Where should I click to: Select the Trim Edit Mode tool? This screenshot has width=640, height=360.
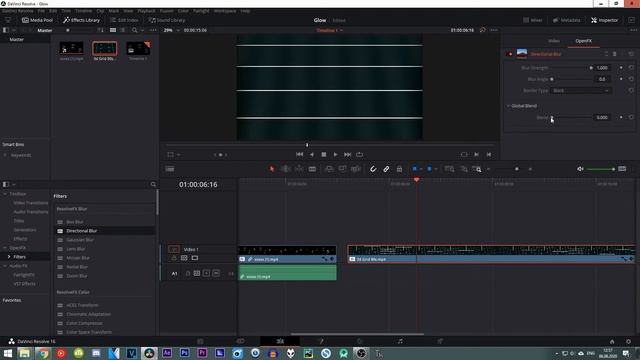pyautogui.click(x=285, y=169)
